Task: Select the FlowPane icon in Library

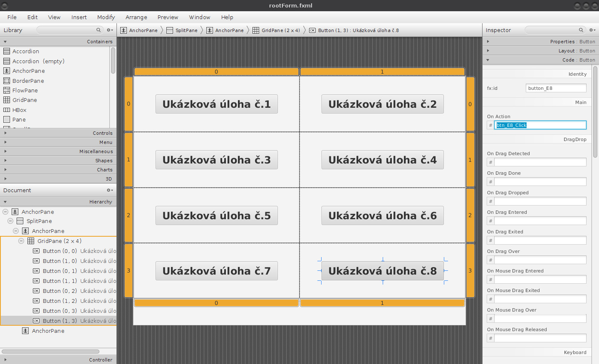Action: [7, 90]
